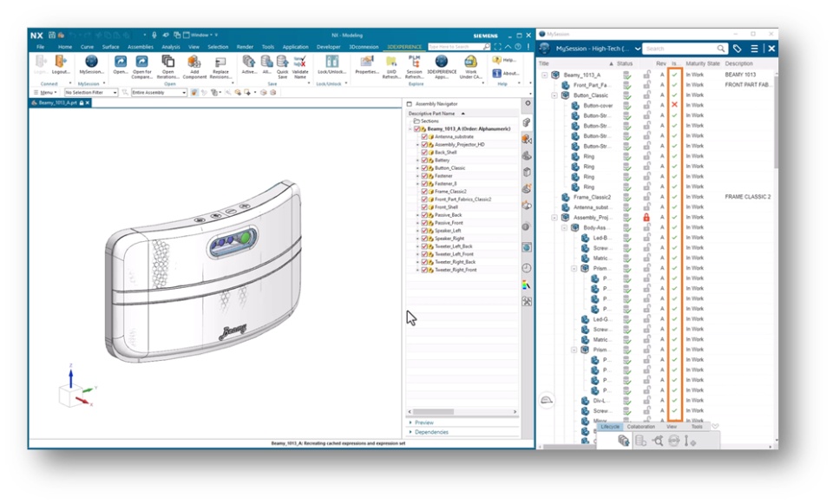Screen dimensions: 833x504
Task: Toggle the Front_Shell checkbox
Action: [424, 207]
